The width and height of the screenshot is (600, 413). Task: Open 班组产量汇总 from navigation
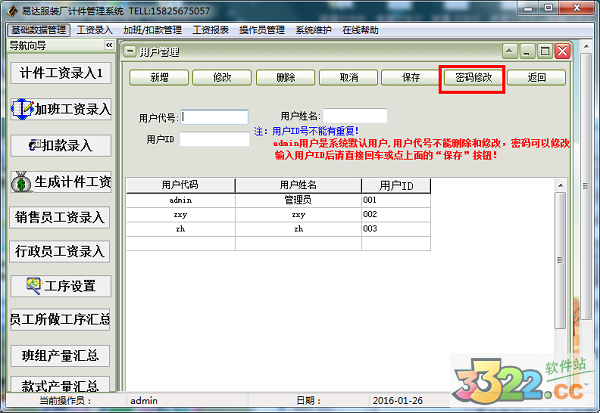coord(60,356)
